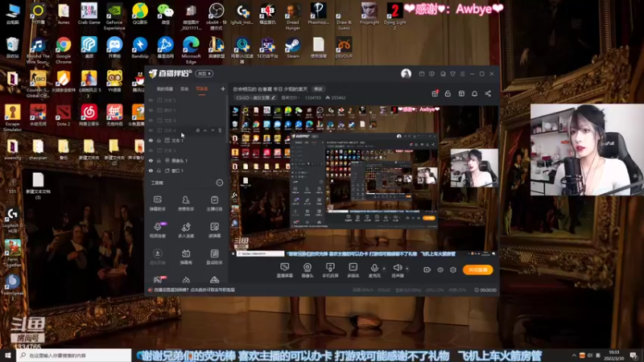
Task: Click the skin shirt icon in title bar
Action: (452, 74)
